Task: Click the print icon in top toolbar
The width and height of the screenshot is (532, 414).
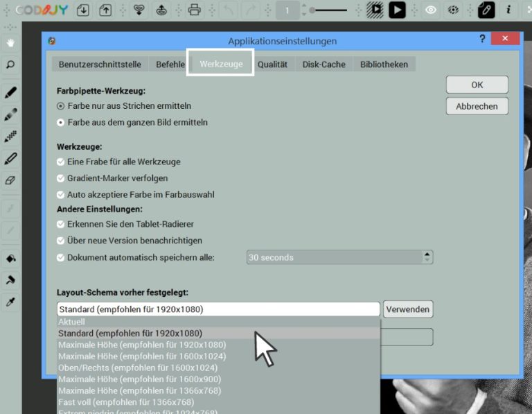Action: 195,10
